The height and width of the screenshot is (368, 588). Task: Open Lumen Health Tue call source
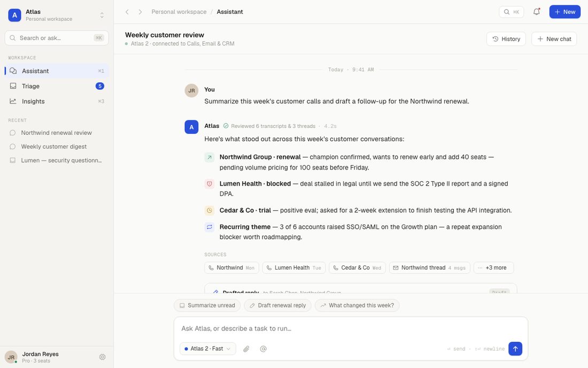pos(294,268)
